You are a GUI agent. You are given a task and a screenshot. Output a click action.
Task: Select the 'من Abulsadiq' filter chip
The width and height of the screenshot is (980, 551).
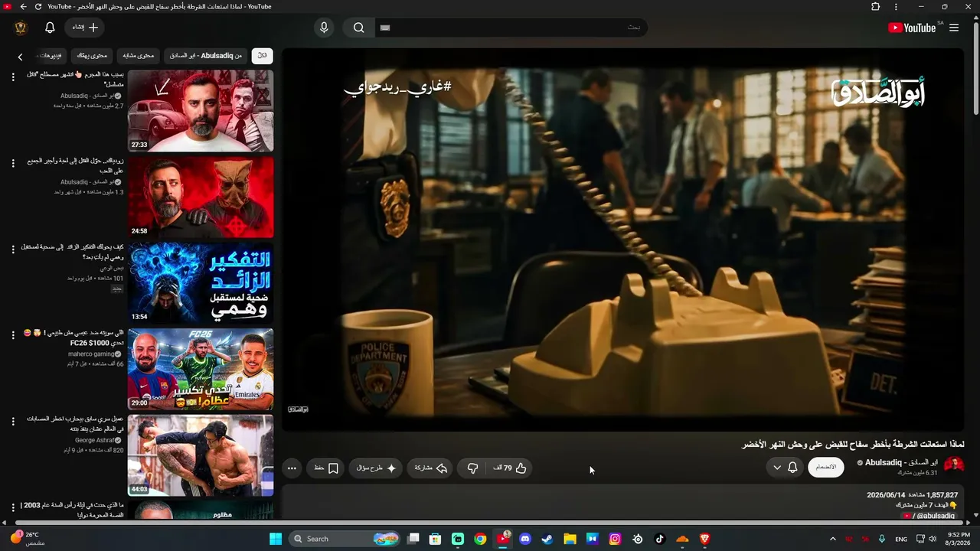pyautogui.click(x=206, y=56)
